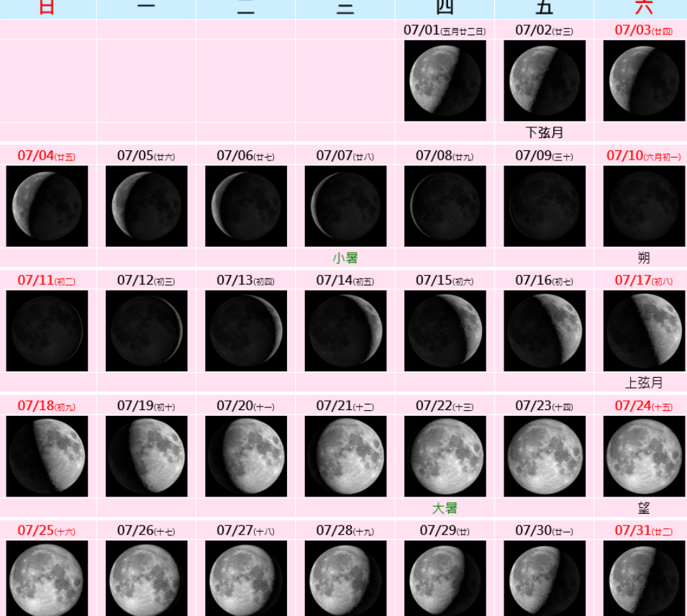Select the 07/07 date heading
This screenshot has width=687, height=616.
click(x=345, y=155)
